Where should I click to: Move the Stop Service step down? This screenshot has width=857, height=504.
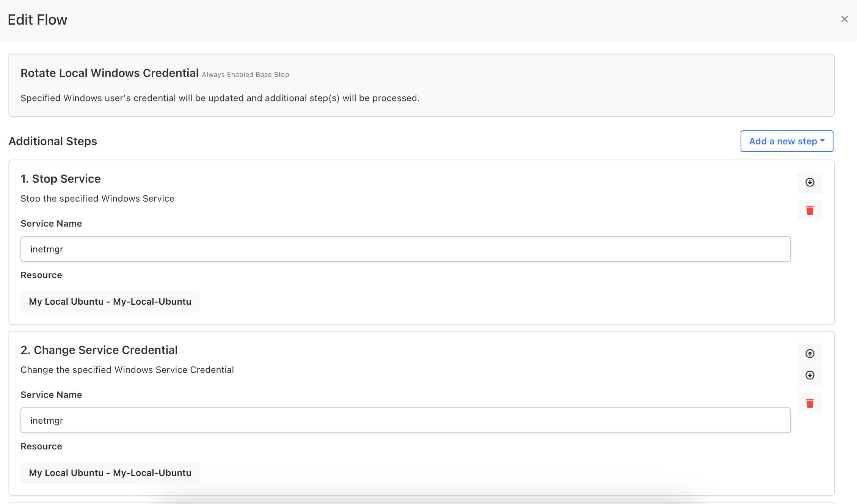(x=810, y=182)
